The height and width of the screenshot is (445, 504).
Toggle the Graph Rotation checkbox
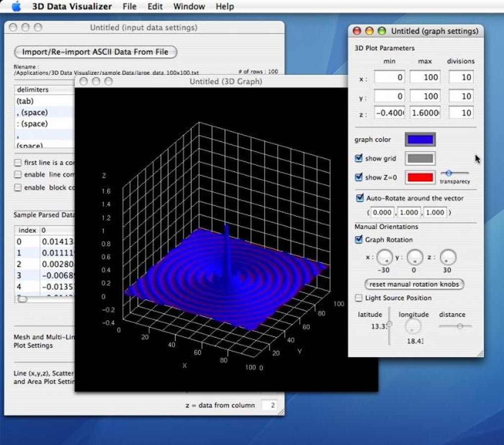[358, 240]
